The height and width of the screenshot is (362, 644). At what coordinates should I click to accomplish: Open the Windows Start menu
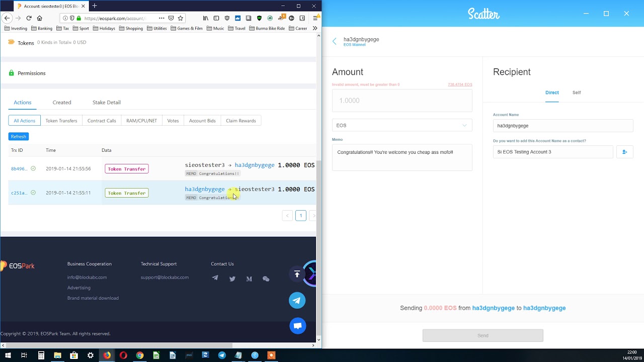click(x=8, y=355)
